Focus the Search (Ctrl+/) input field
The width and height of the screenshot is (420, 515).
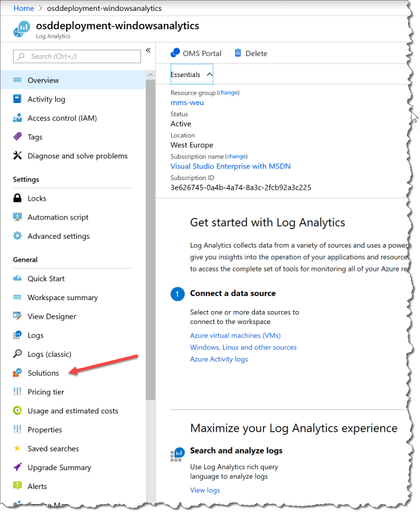click(77, 56)
